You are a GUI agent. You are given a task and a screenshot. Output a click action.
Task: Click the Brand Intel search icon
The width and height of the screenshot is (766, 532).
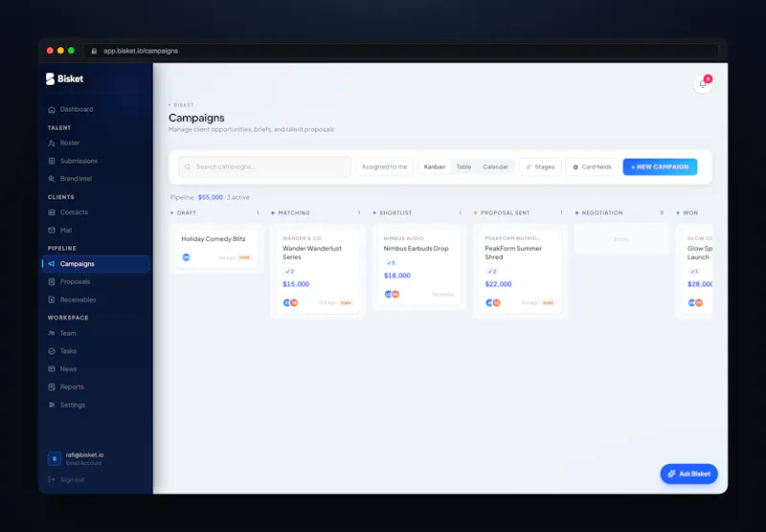pyautogui.click(x=52, y=179)
